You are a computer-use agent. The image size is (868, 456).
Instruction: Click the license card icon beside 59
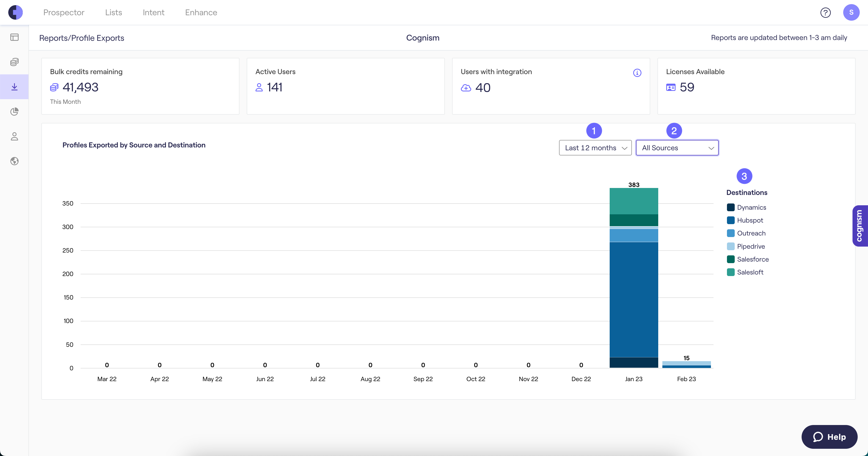point(671,88)
